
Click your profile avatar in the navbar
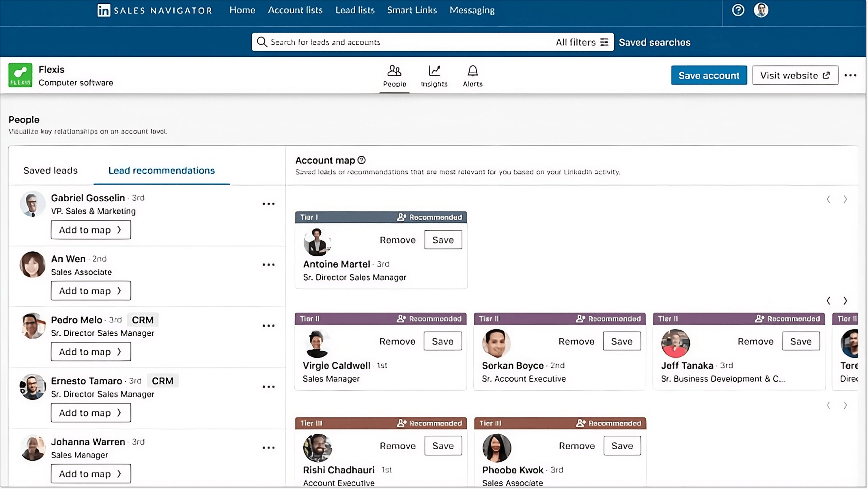point(761,10)
